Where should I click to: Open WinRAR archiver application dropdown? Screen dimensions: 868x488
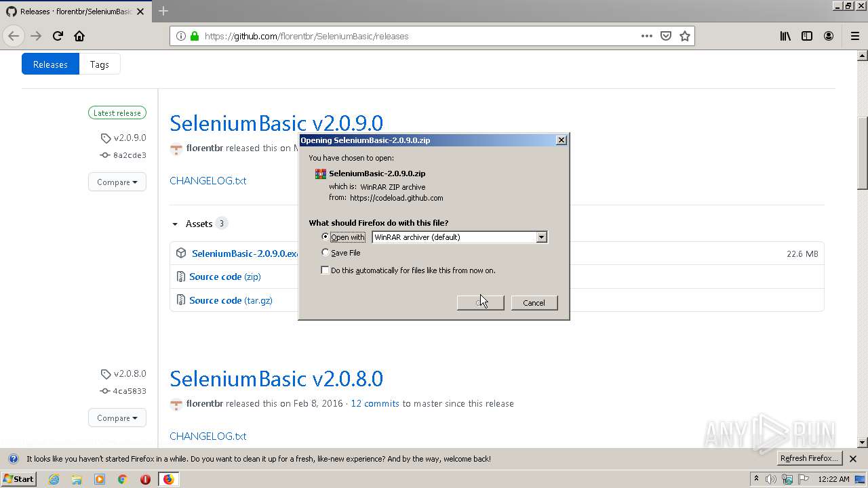[x=460, y=237]
